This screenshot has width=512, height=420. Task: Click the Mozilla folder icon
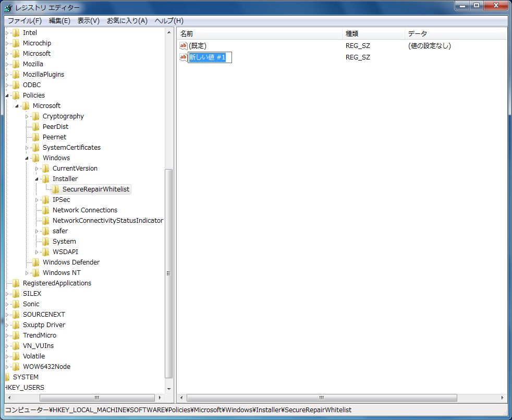16,64
